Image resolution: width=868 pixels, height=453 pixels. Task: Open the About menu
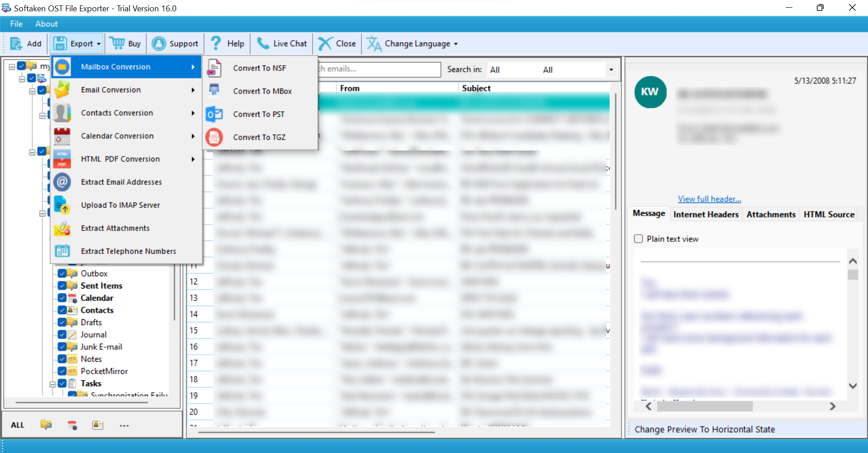[47, 24]
